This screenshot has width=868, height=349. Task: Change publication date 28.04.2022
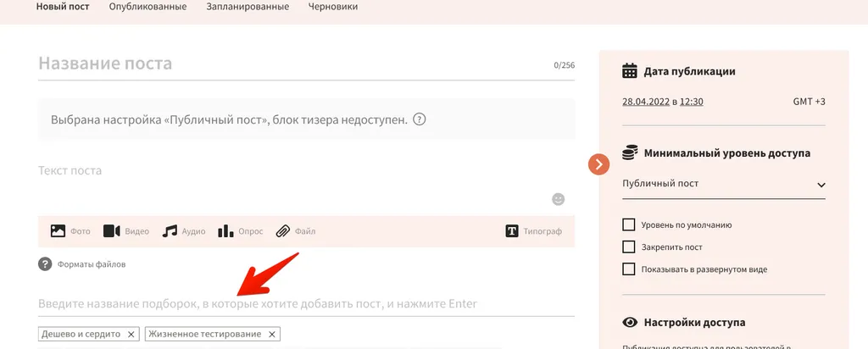coord(645,102)
